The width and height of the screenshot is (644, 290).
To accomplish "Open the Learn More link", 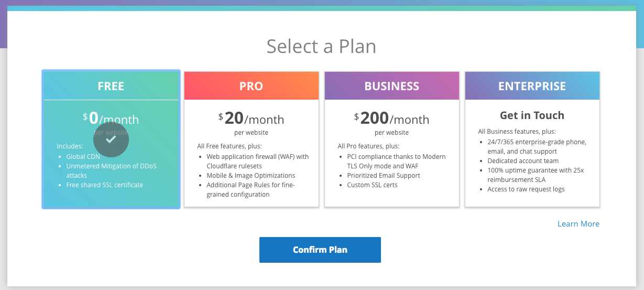I will [578, 224].
